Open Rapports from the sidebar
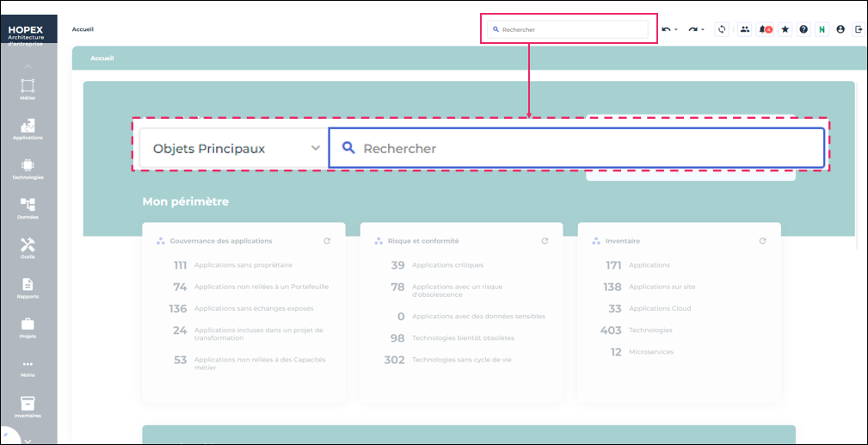Image resolution: width=868 pixels, height=445 pixels. (x=28, y=287)
